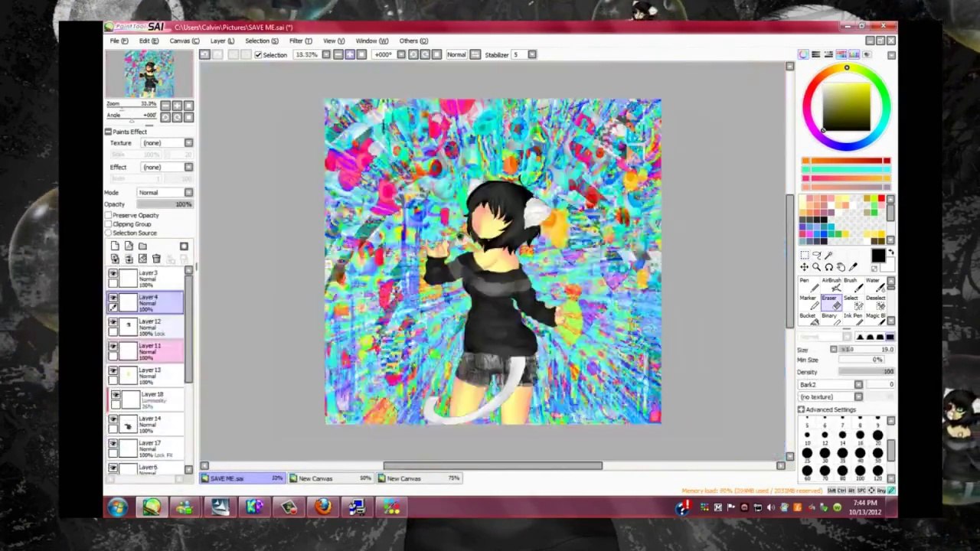Click the black foreground color box

coord(877,256)
